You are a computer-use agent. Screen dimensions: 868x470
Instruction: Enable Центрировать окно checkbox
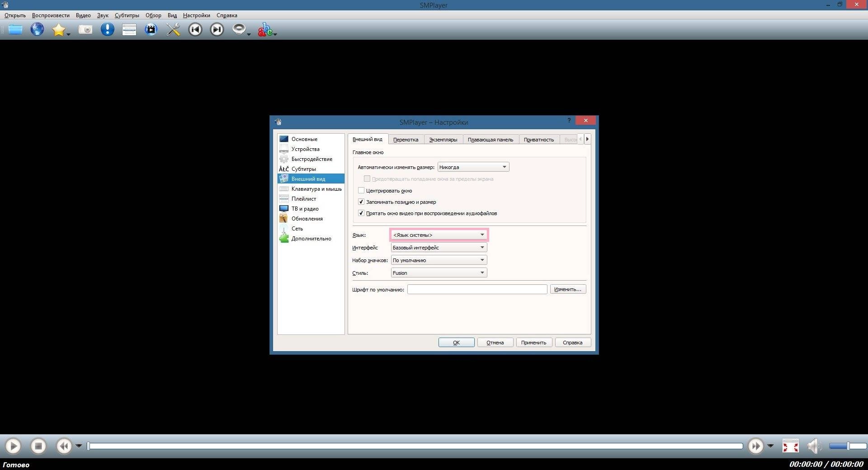point(361,191)
